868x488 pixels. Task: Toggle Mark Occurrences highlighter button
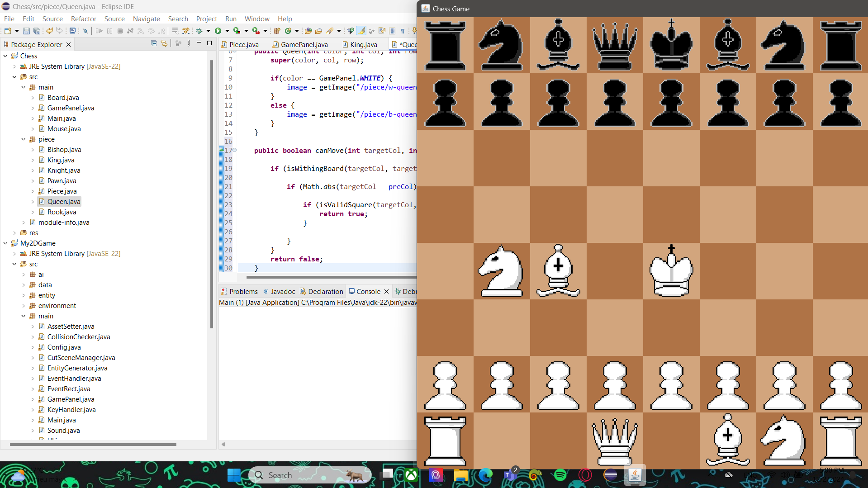(x=361, y=31)
